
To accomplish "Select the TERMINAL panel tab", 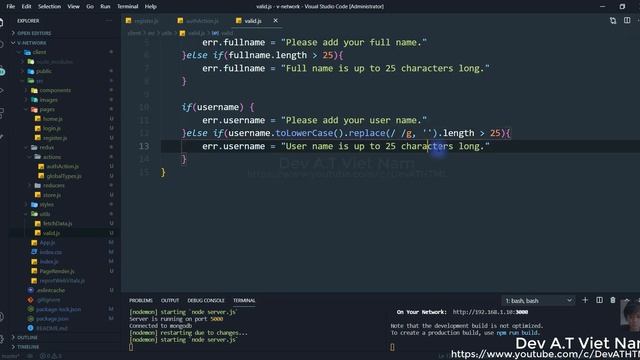I will coord(244,300).
